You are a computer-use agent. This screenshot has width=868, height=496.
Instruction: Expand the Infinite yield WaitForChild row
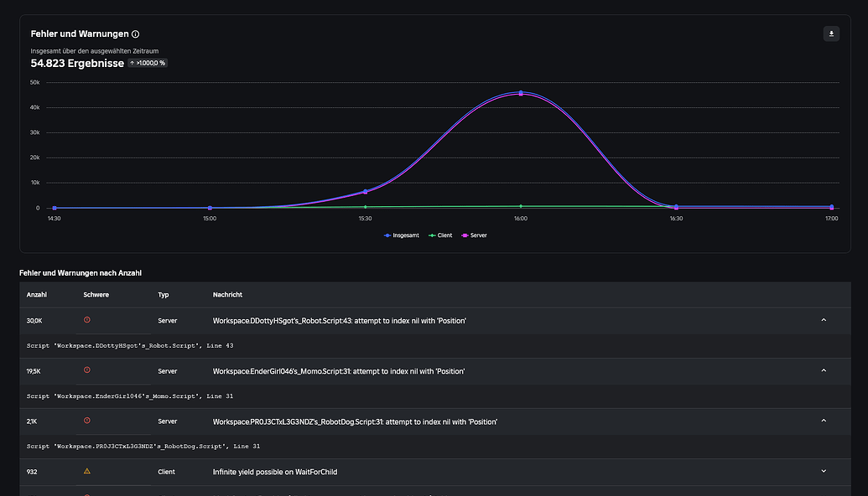coord(824,471)
